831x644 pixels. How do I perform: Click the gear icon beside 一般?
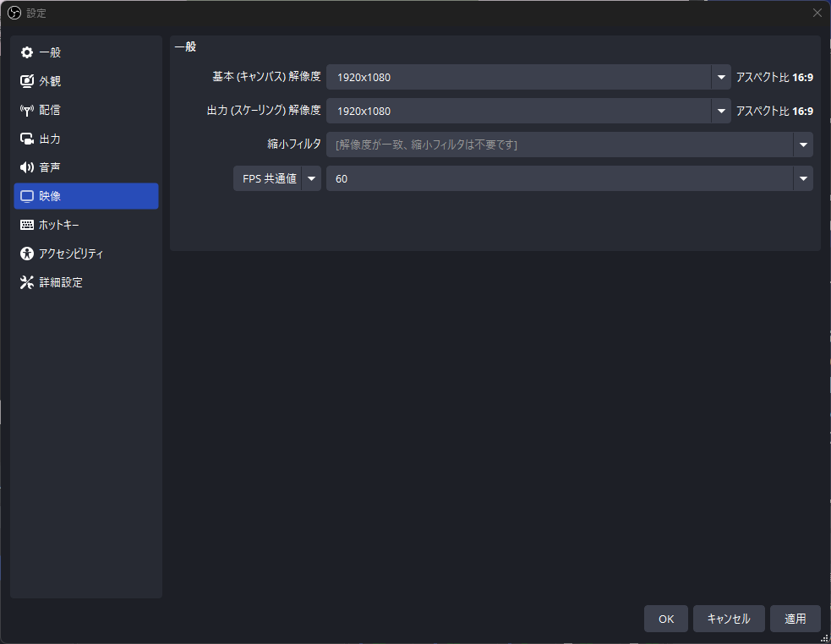[x=26, y=52]
